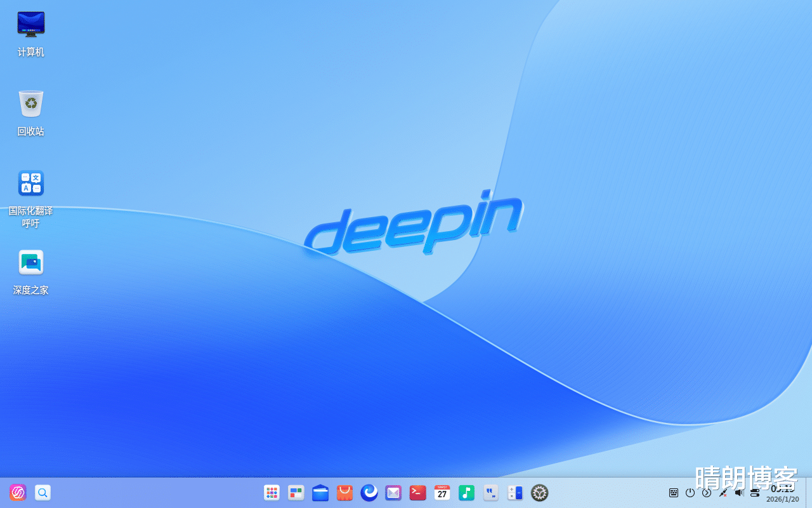The height and width of the screenshot is (508, 812).
Task: Launch the orange app store bag icon
Action: click(x=344, y=492)
